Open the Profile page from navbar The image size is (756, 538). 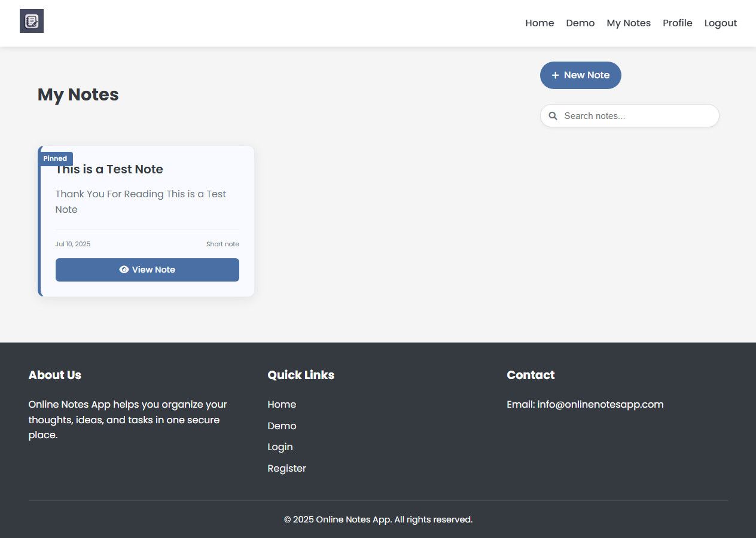point(677,23)
